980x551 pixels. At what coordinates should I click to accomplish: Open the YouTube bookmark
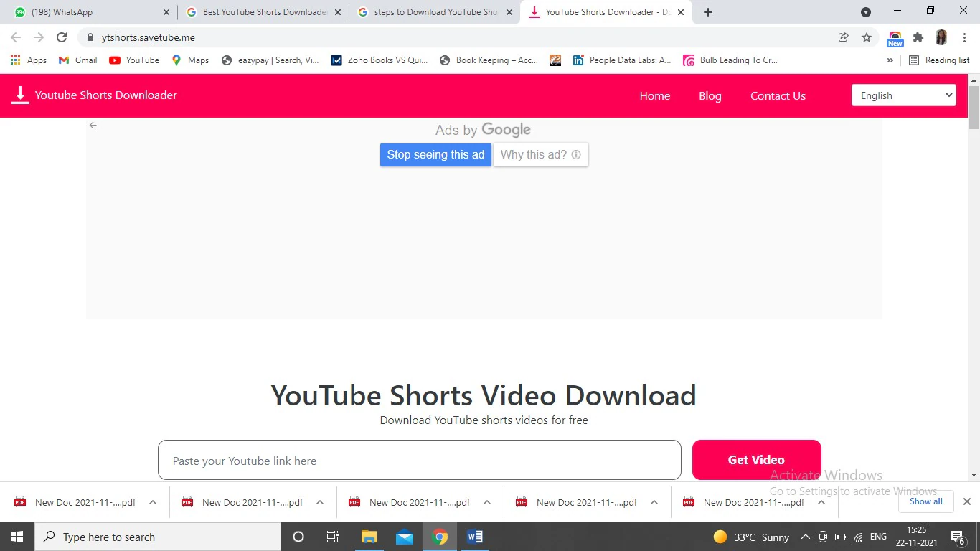[x=134, y=60]
